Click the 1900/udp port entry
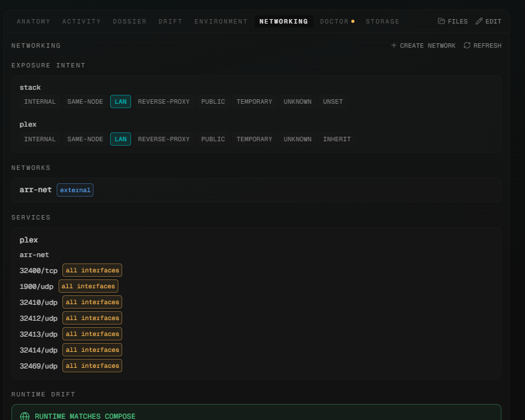Screen dimensions: 525x420 click(x=36, y=286)
